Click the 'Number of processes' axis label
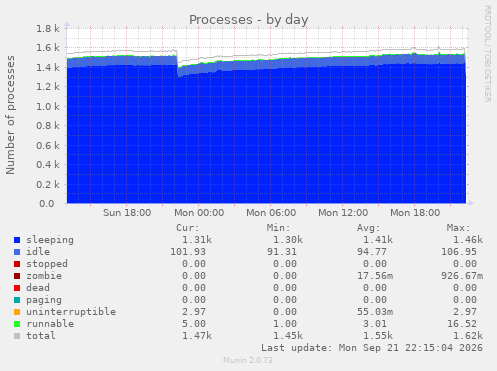This screenshot has height=371, width=497. [10, 115]
